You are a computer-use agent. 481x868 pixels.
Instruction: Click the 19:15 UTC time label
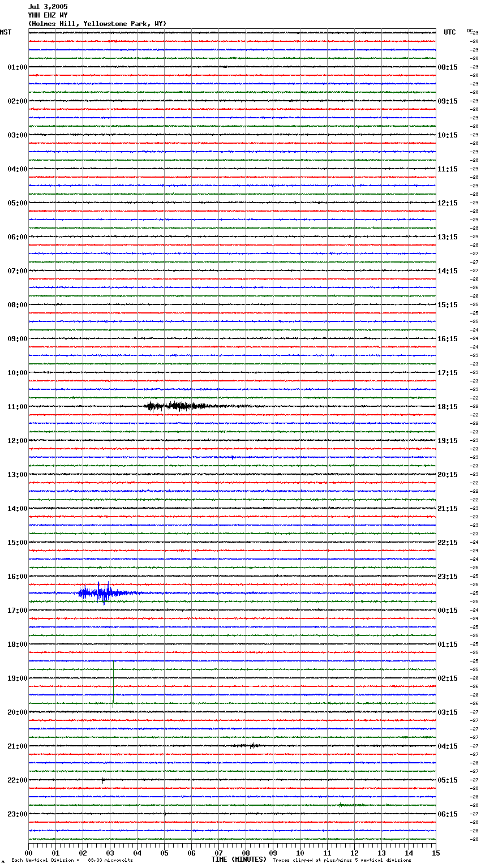tap(448, 441)
